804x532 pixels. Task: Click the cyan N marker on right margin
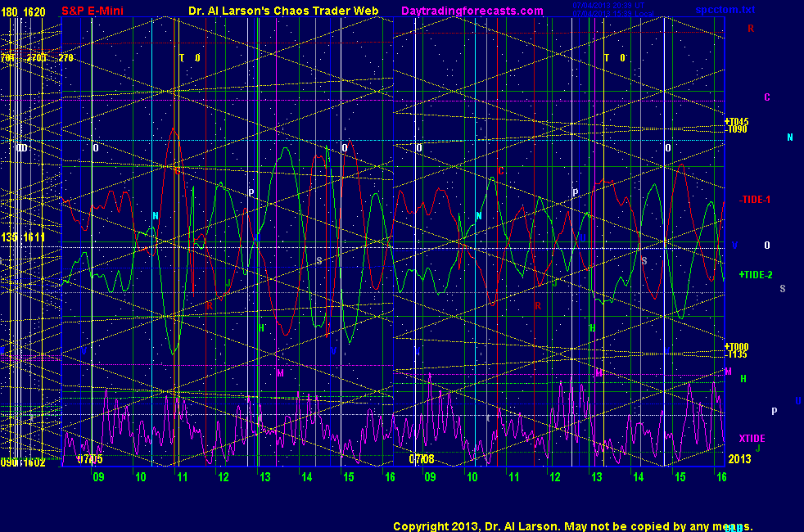click(x=789, y=138)
